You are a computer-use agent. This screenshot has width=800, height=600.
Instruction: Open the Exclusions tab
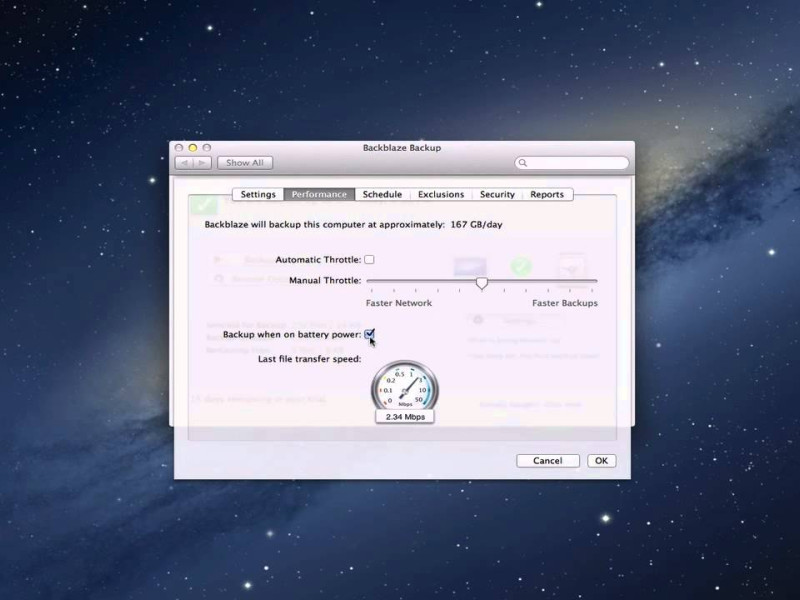(x=441, y=194)
